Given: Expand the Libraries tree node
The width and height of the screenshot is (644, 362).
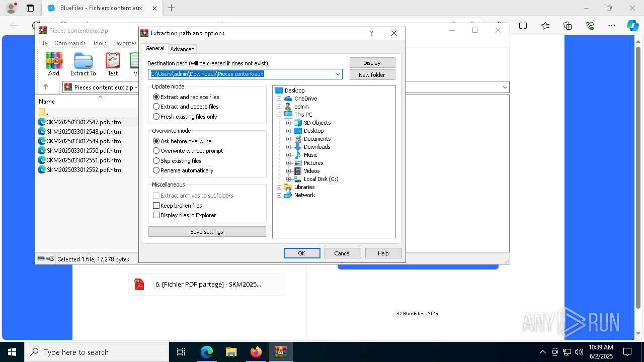Looking at the screenshot, I should click(279, 187).
